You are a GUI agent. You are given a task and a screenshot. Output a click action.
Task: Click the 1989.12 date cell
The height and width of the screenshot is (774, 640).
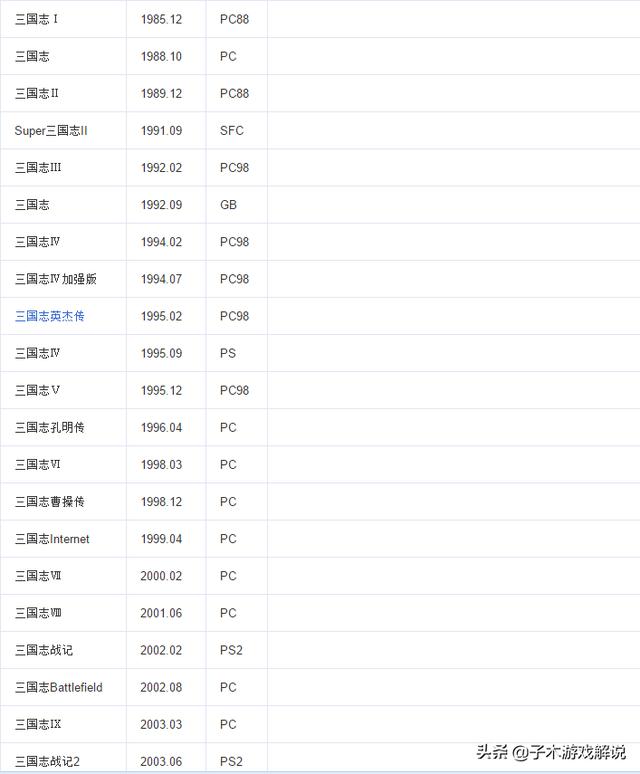[161, 93]
